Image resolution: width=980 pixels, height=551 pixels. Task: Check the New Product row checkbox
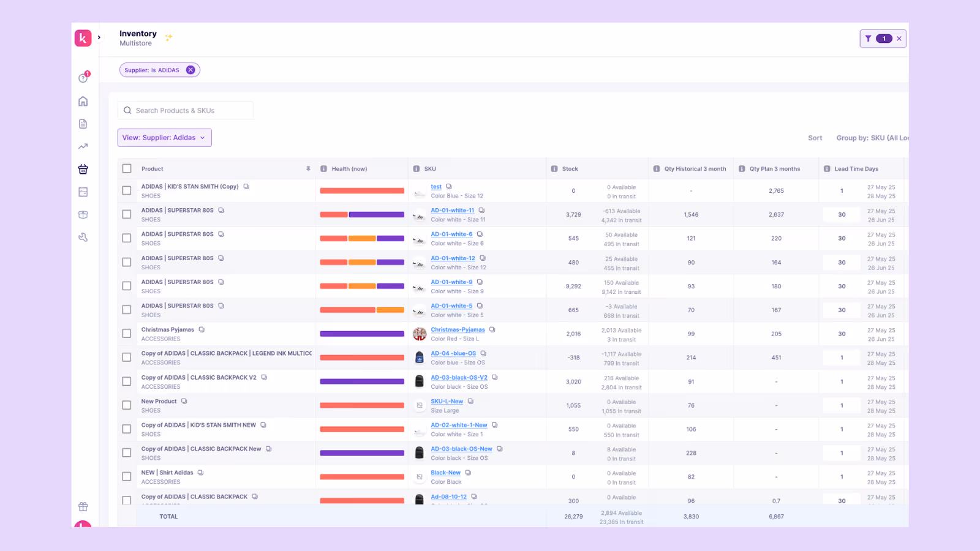127,405
